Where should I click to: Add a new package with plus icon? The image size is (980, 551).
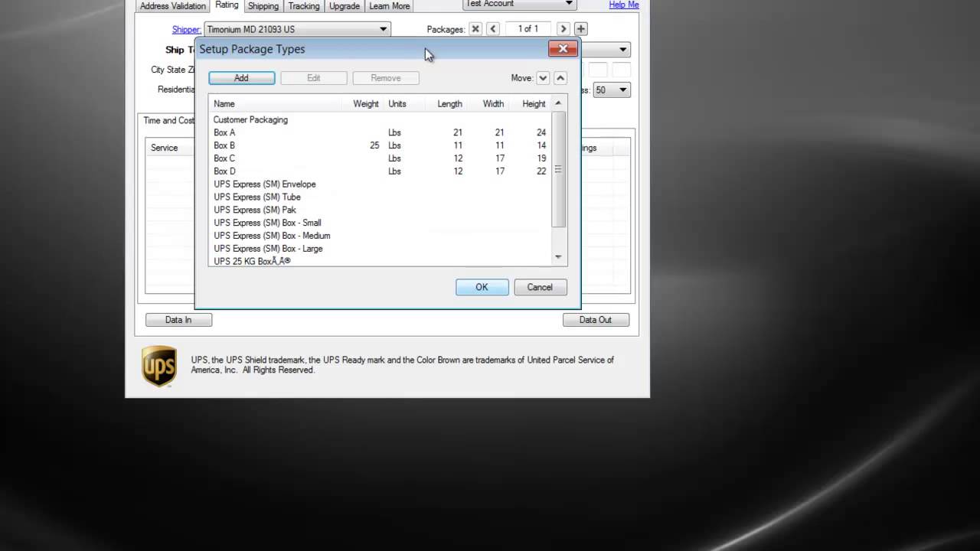click(x=581, y=29)
